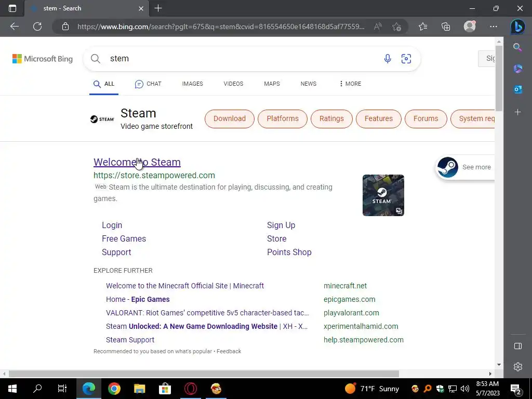
Task: Toggle the sidebar layout icon
Action: click(x=518, y=345)
